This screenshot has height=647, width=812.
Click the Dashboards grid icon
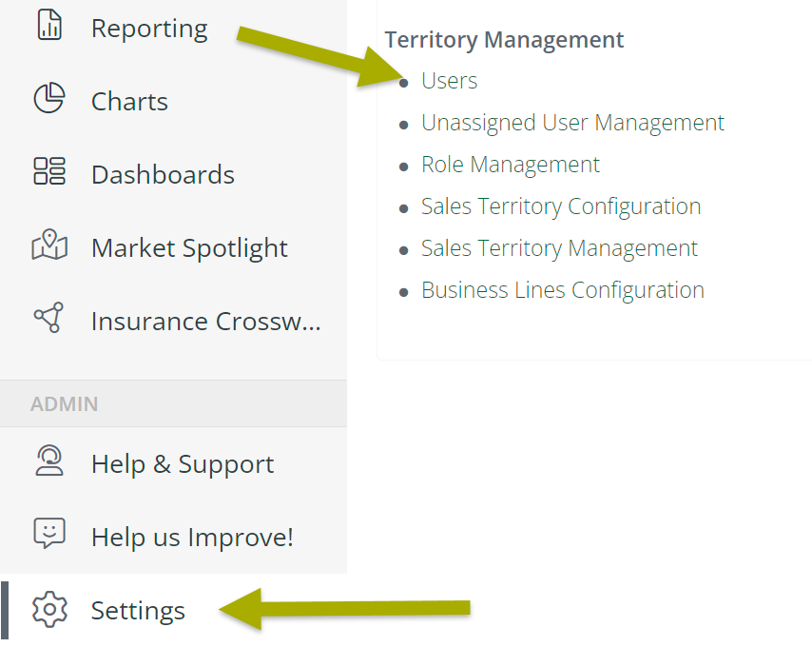(x=49, y=171)
